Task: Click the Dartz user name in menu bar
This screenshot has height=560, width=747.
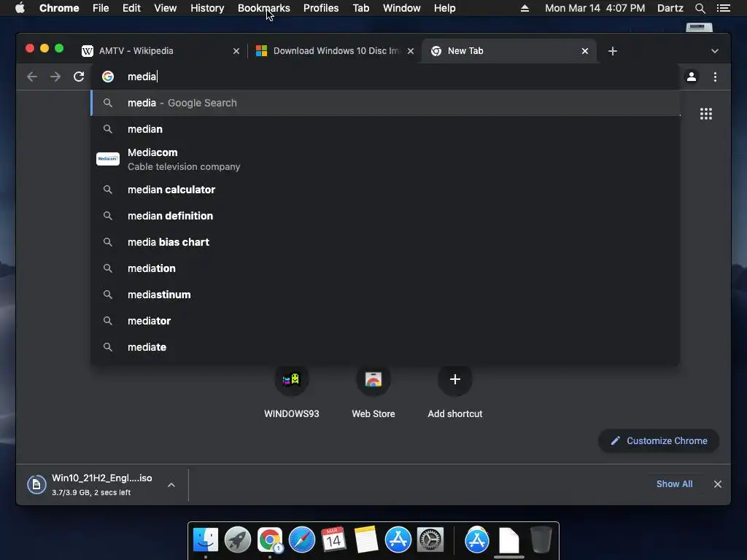Action: pos(670,8)
